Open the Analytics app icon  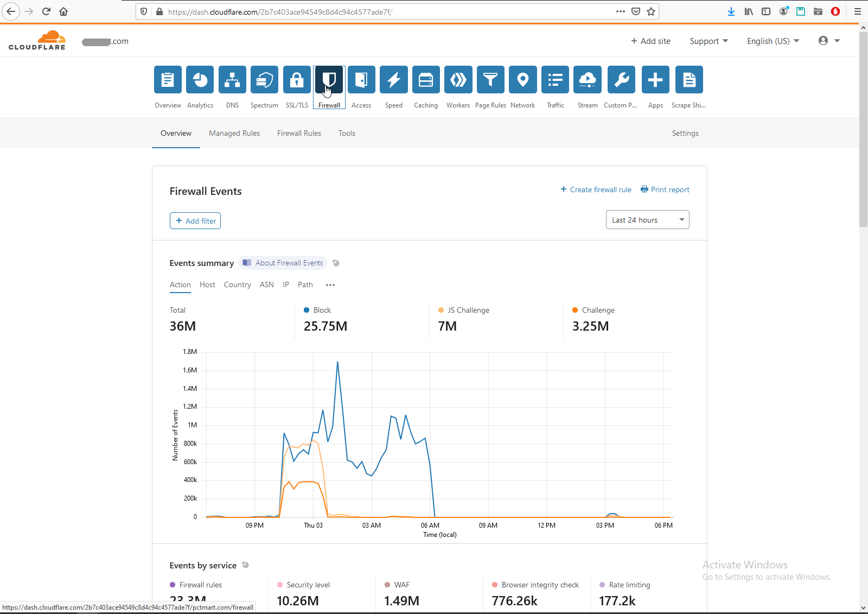point(200,80)
